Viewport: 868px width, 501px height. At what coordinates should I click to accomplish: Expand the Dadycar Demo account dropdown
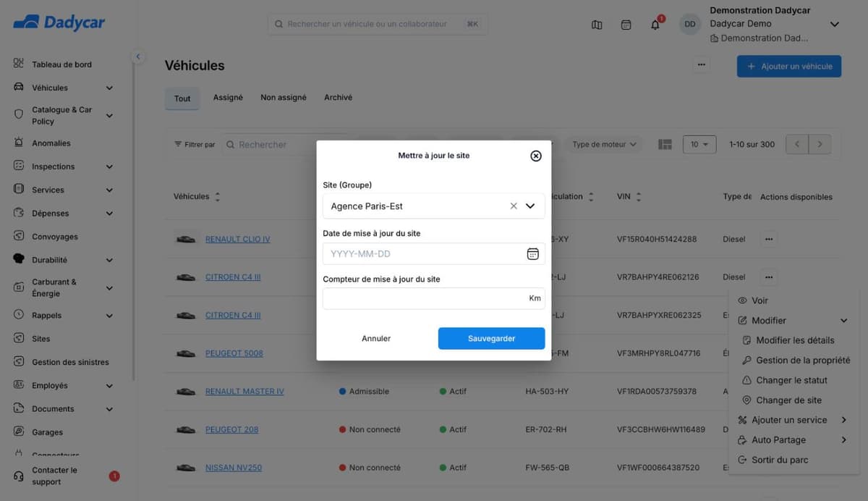834,24
